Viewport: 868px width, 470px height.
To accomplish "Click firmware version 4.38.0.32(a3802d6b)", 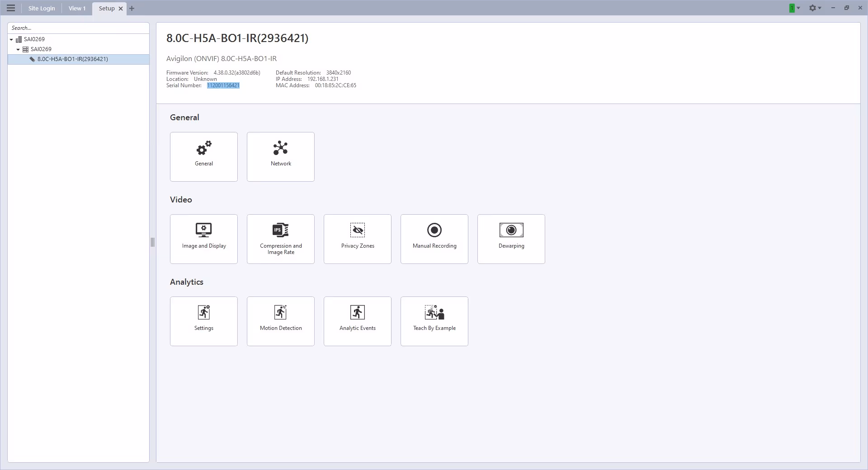I will pos(237,73).
